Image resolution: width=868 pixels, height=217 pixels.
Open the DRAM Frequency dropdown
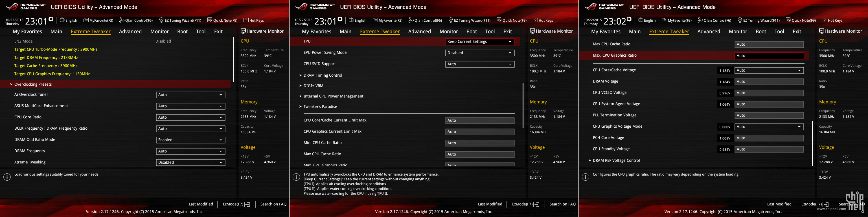pyautogui.click(x=191, y=151)
